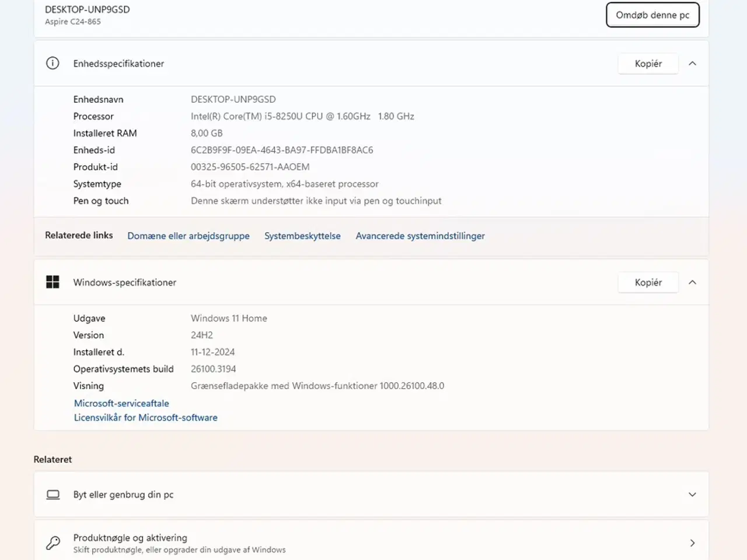The height and width of the screenshot is (560, 747).
Task: Click the Processor row label
Action: coord(93,116)
